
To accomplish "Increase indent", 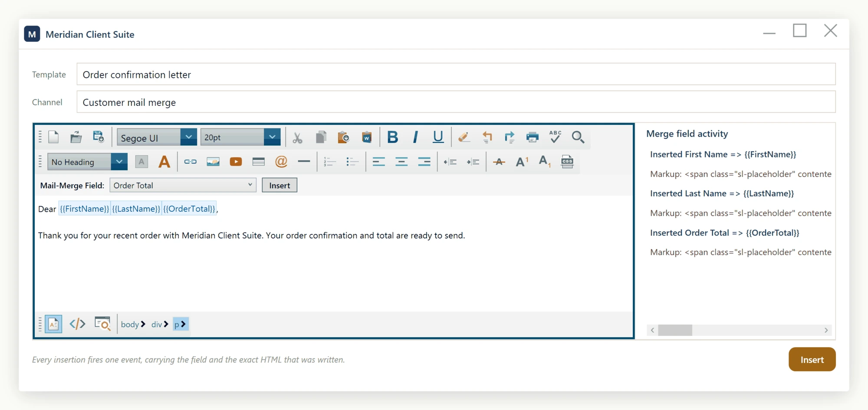I will 473,162.
